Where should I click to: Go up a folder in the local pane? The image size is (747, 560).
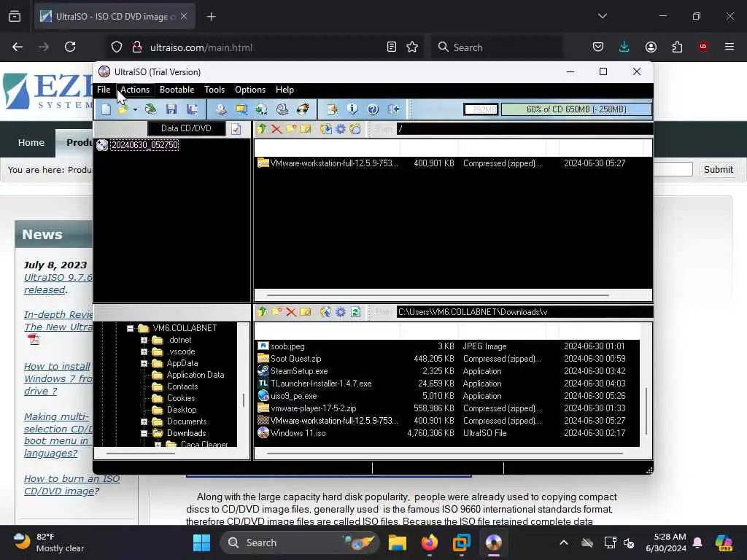pos(262,312)
